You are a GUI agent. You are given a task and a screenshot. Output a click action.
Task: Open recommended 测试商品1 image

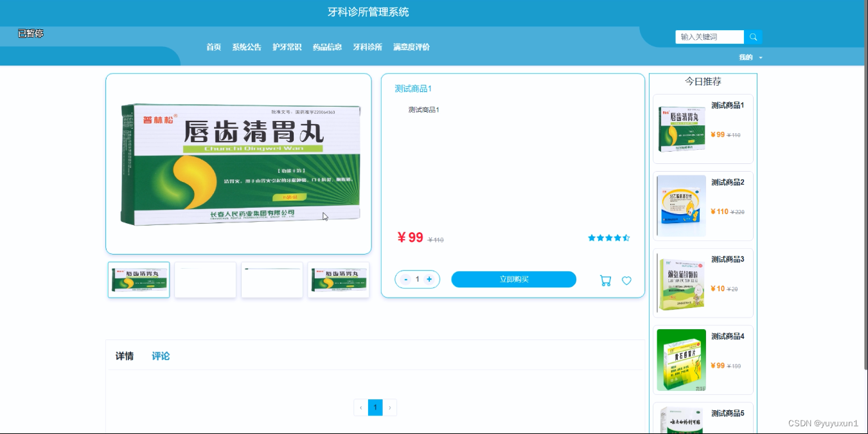[x=681, y=129]
